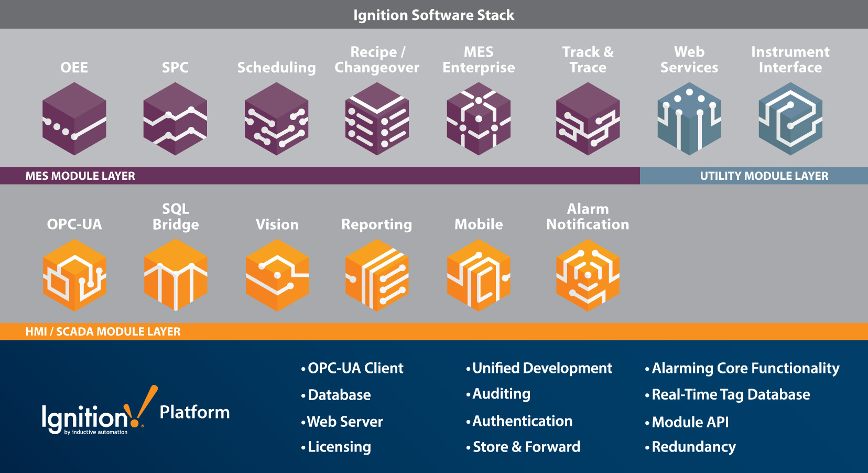Open the Vision module icon
The height and width of the screenshot is (473, 868).
(277, 276)
